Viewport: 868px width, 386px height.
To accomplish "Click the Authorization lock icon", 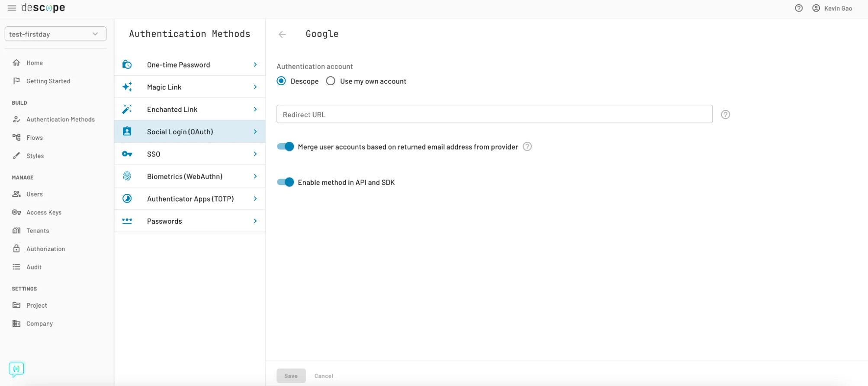I will point(16,249).
